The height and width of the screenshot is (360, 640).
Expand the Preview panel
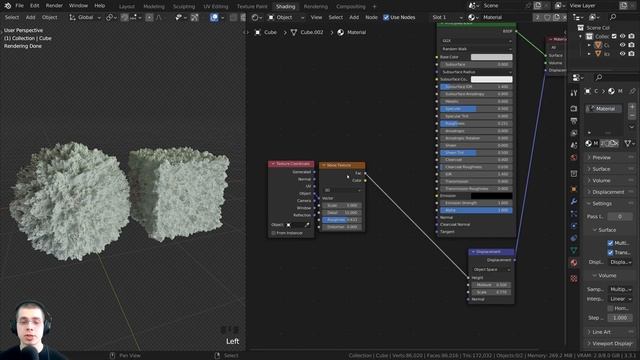[610, 158]
